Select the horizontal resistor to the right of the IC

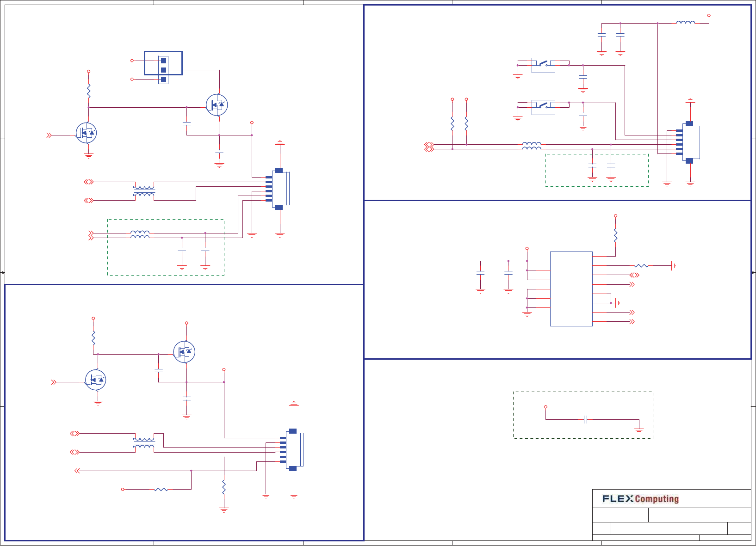(641, 266)
